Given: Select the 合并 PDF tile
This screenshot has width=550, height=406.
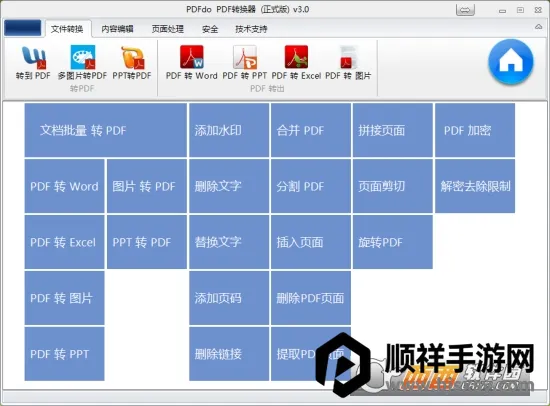Looking at the screenshot, I should [x=311, y=130].
